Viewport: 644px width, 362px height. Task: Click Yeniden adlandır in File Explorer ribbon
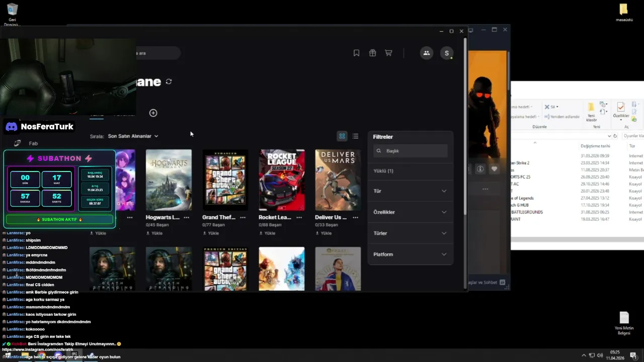[561, 117]
